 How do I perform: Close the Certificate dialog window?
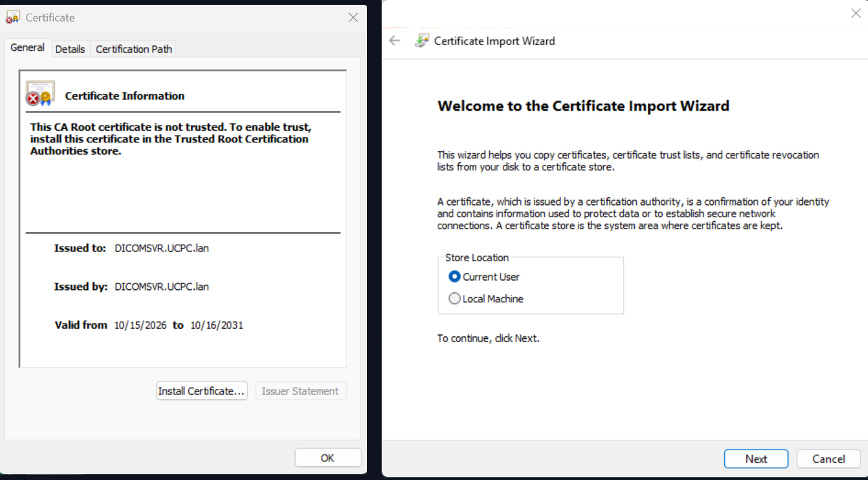353,17
